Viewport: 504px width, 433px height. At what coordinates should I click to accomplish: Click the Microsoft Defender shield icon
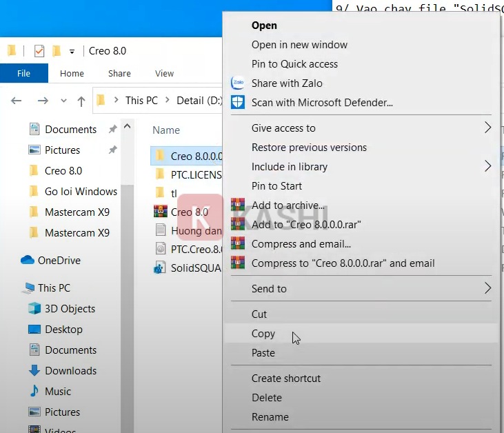[x=238, y=102]
